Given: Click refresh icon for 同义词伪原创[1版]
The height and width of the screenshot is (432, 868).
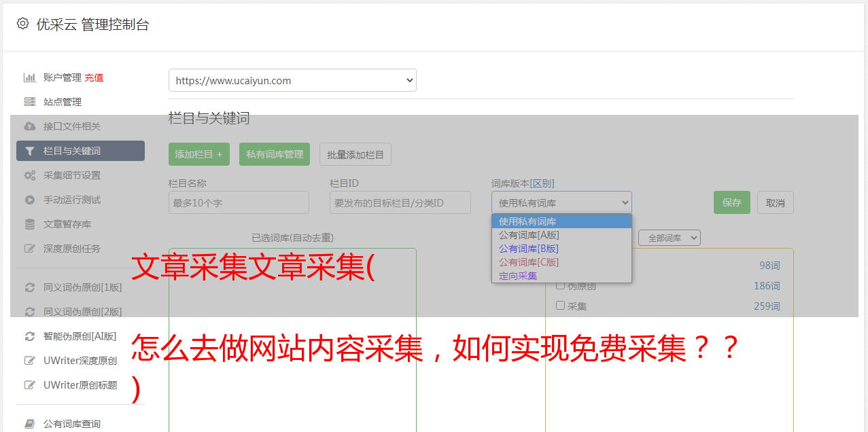Looking at the screenshot, I should tap(29, 287).
